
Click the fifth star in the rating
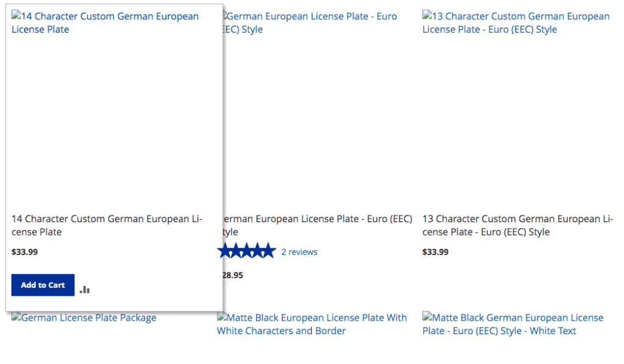pyautogui.click(x=269, y=251)
